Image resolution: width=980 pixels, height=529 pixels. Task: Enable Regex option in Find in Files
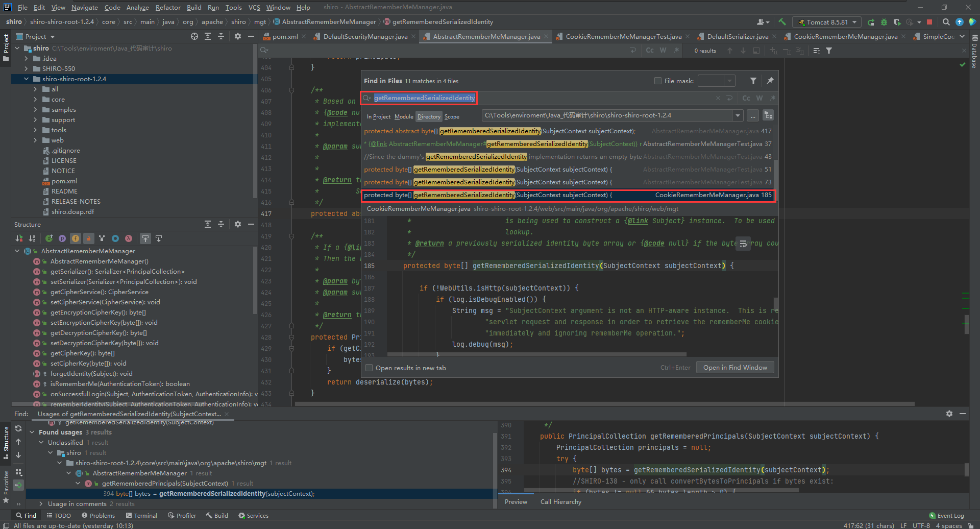[773, 98]
